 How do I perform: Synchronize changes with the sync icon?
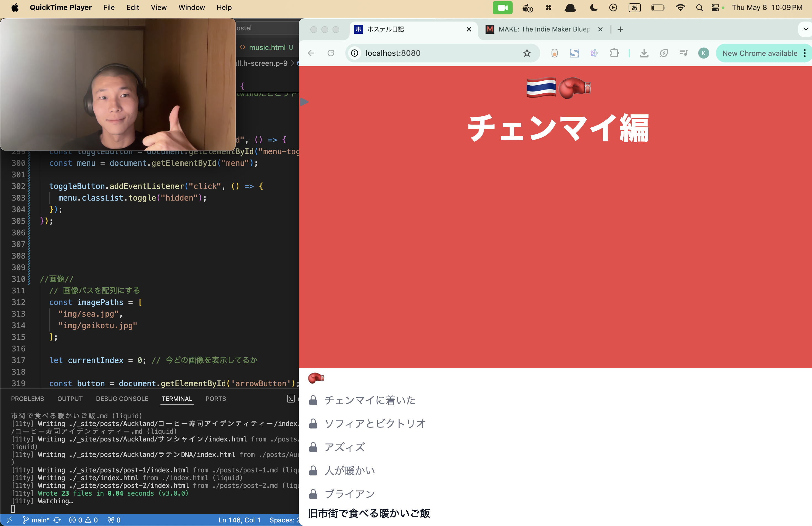tap(57, 520)
